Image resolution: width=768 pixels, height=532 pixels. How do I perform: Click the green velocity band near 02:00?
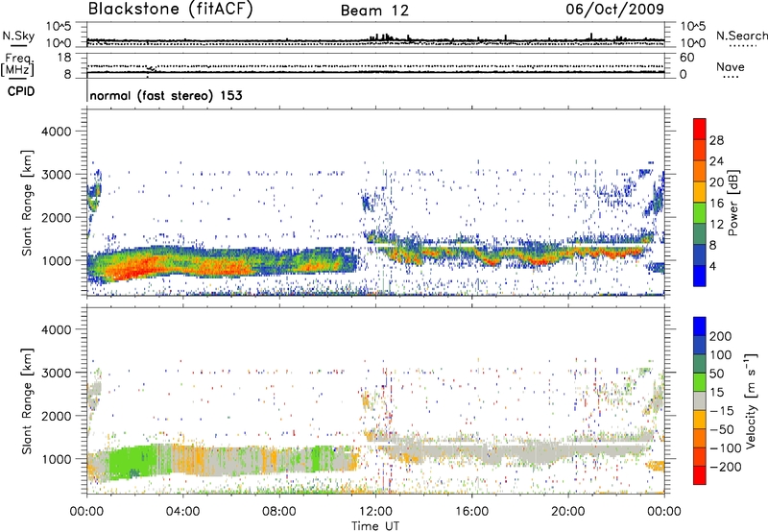pos(132,461)
